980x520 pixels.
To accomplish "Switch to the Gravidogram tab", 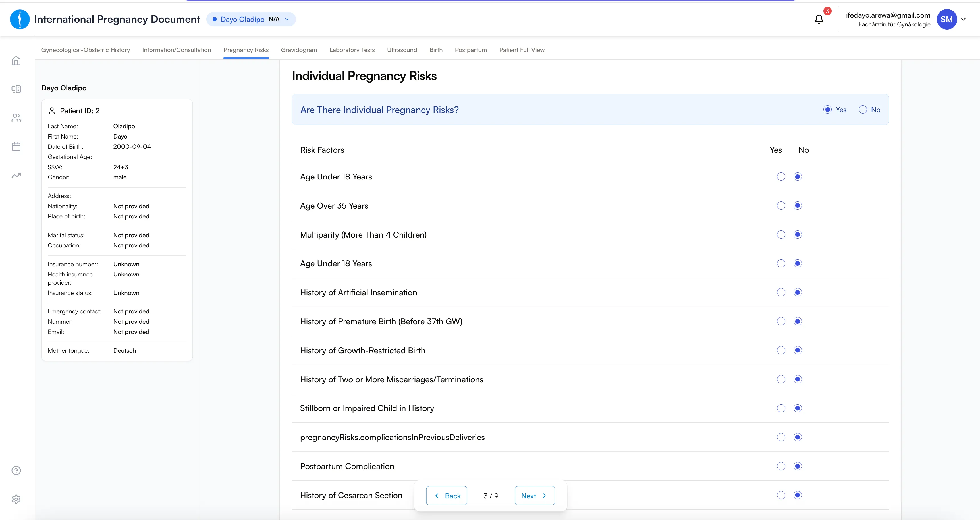I will (x=299, y=50).
